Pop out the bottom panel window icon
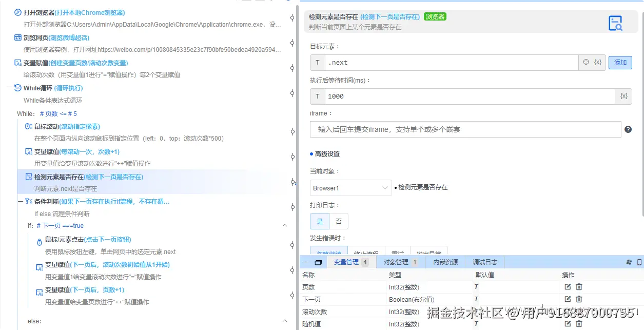The width and height of the screenshot is (644, 330). [x=318, y=262]
